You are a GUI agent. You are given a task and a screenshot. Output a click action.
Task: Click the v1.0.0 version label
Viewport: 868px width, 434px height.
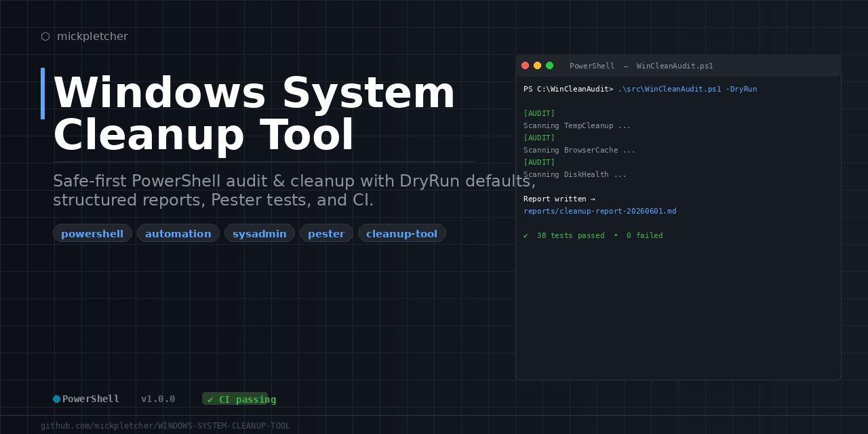(158, 399)
